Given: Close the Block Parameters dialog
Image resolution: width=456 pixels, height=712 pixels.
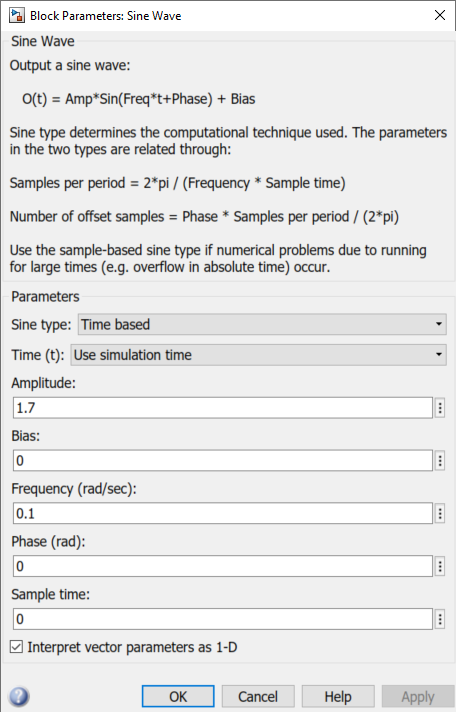Looking at the screenshot, I should tap(440, 15).
